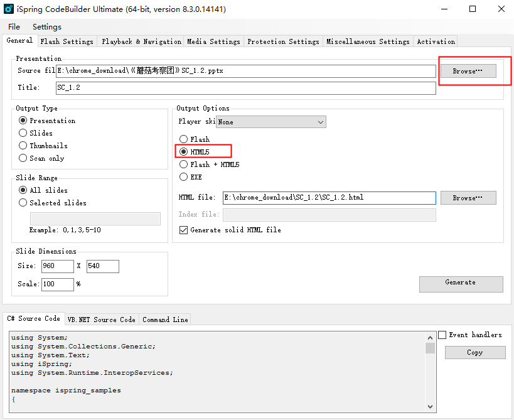Click the 'using iSpring;' code line
Viewport: 514px width, 420px height.
41,364
